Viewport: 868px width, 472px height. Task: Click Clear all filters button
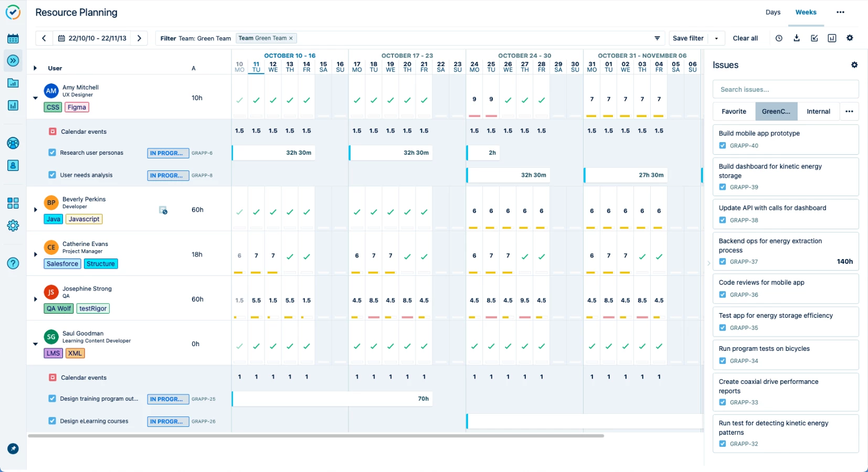point(745,38)
